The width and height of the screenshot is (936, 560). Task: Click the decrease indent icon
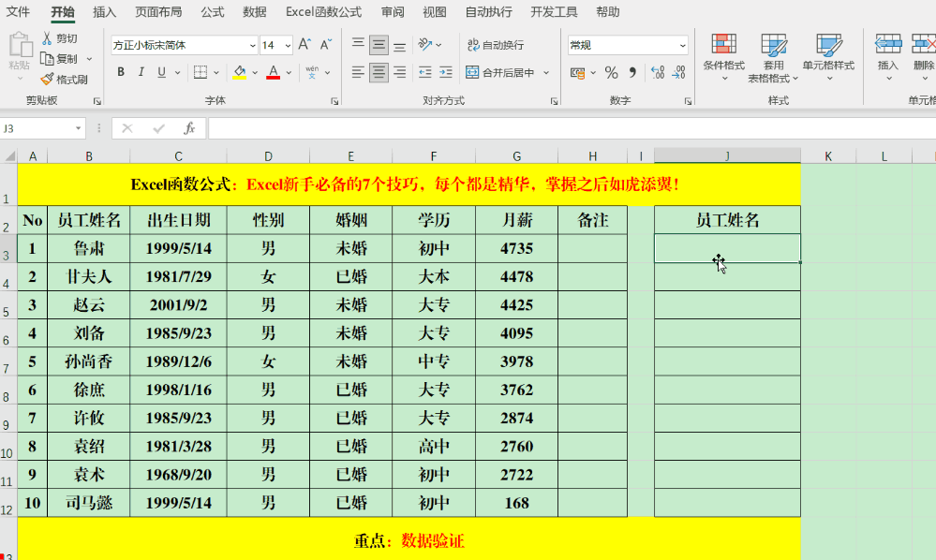click(x=425, y=73)
